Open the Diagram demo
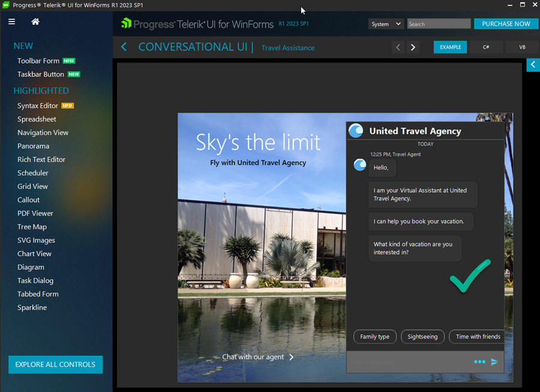 [31, 267]
